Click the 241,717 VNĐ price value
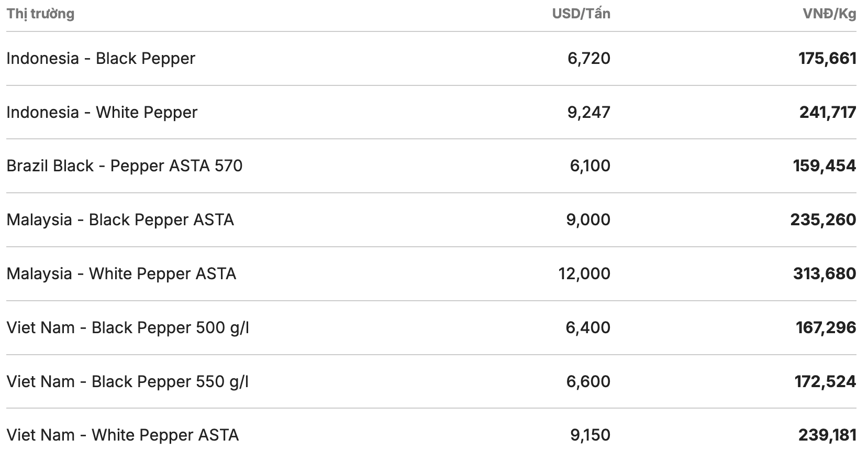This screenshot has height=461, width=868. [828, 112]
